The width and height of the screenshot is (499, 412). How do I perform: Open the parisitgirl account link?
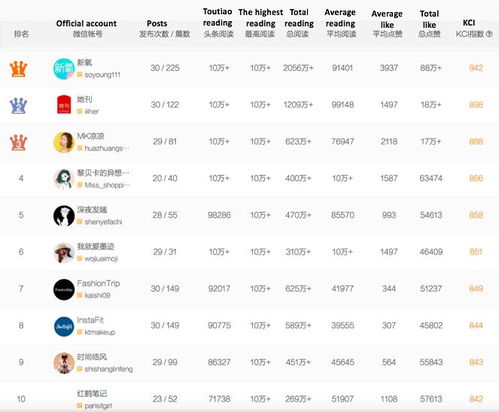[x=98, y=406]
